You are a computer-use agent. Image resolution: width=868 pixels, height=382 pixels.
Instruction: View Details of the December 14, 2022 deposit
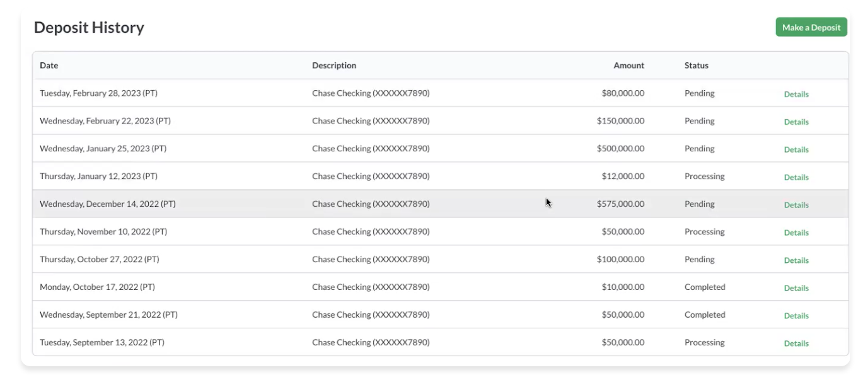click(x=796, y=205)
